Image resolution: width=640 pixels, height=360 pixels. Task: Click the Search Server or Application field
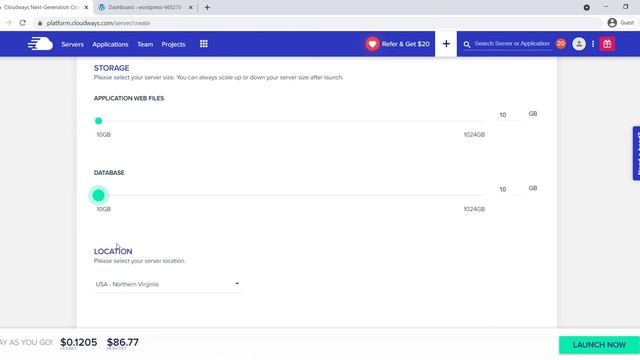(512, 44)
